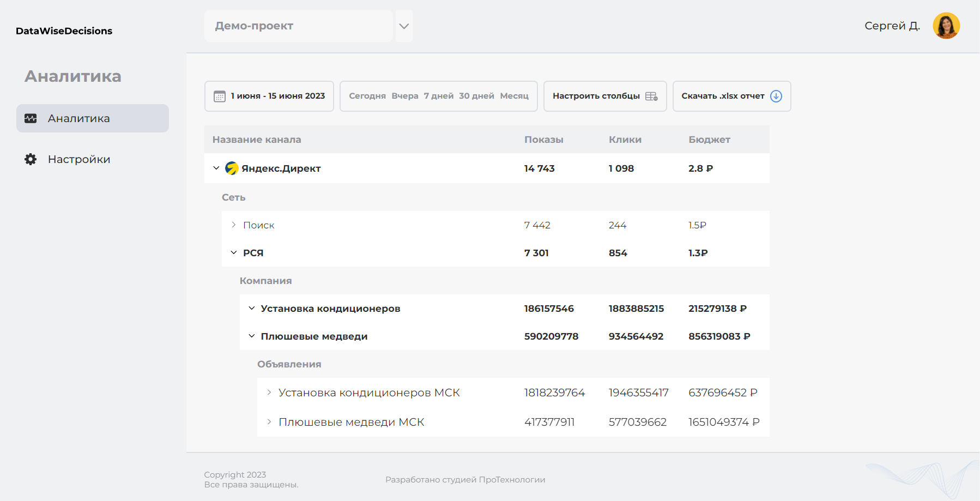Click the analytics pulse icon in sidebar
This screenshot has height=501, width=980.
31,118
